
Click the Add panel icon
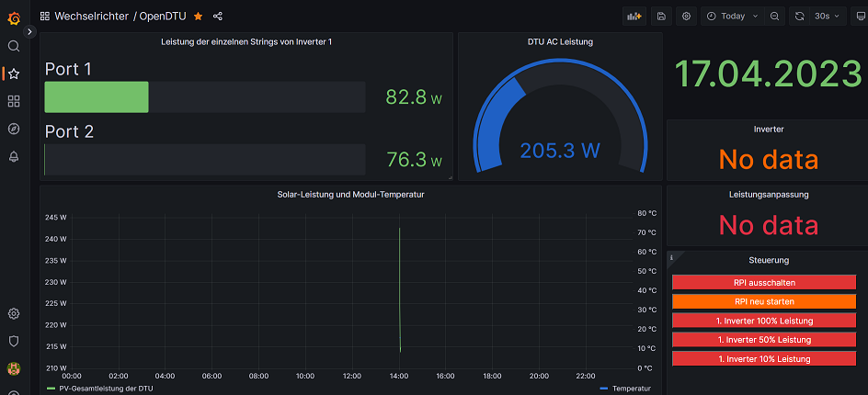pos(634,16)
